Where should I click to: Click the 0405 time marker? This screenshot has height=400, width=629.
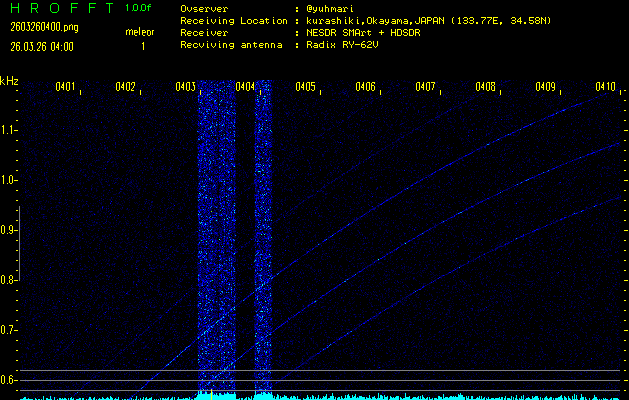click(x=306, y=87)
